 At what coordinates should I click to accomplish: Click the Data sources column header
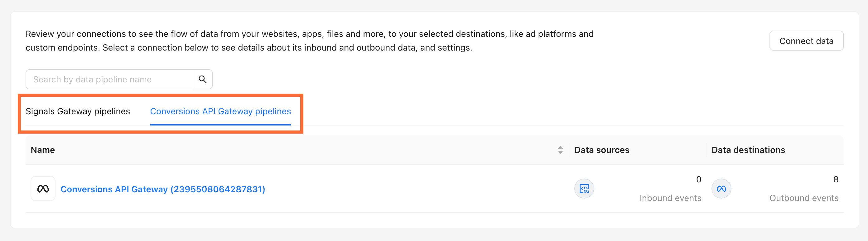point(602,150)
